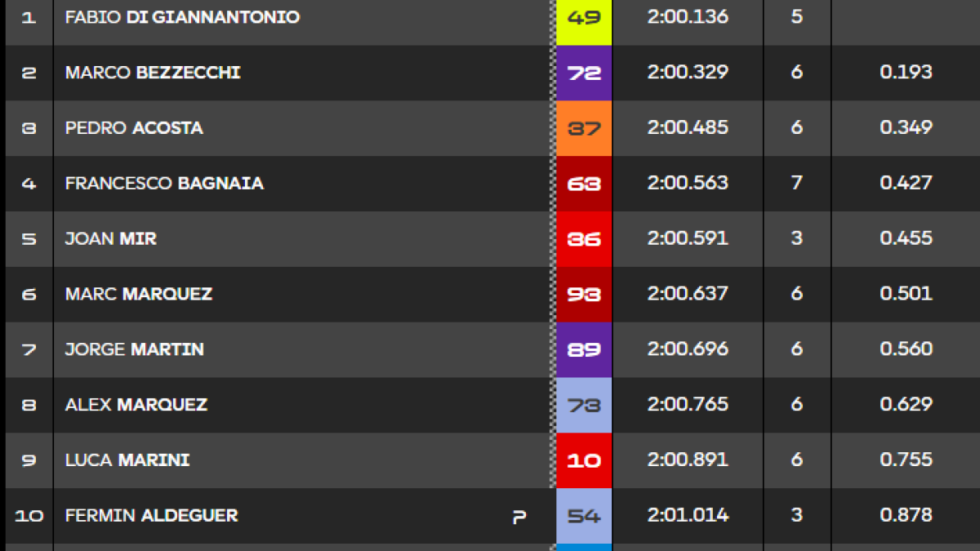This screenshot has width=980, height=551.
Task: Click the red number 10 badge
Action: (584, 460)
